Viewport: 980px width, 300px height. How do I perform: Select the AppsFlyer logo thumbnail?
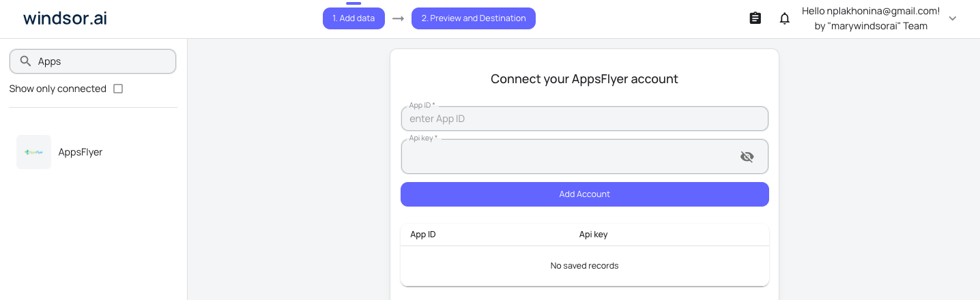click(33, 152)
